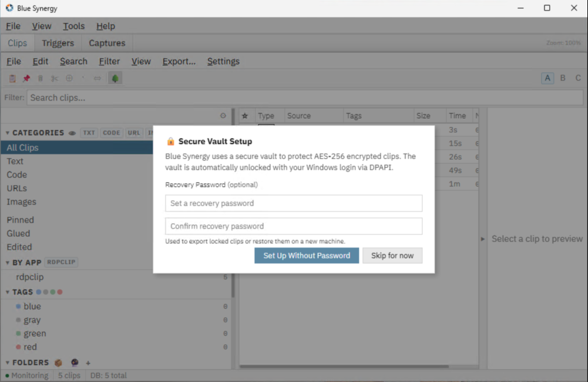Click the green tree toolbar icon

pos(115,78)
